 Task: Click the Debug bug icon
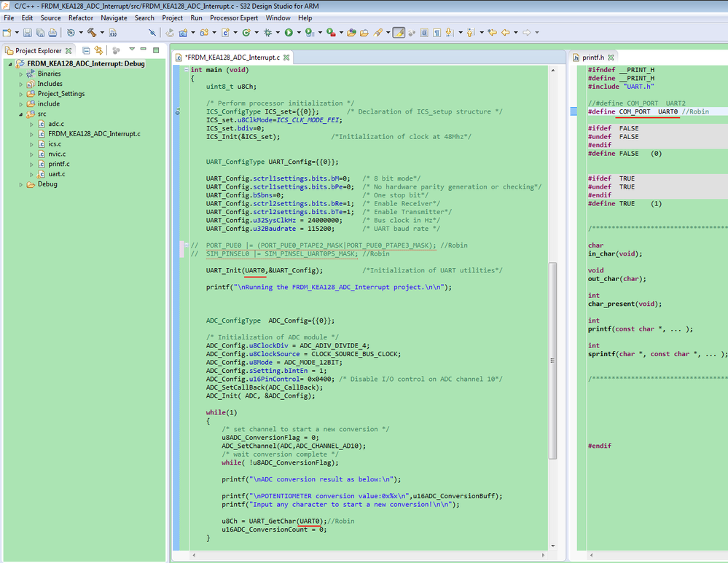pyautogui.click(x=268, y=33)
